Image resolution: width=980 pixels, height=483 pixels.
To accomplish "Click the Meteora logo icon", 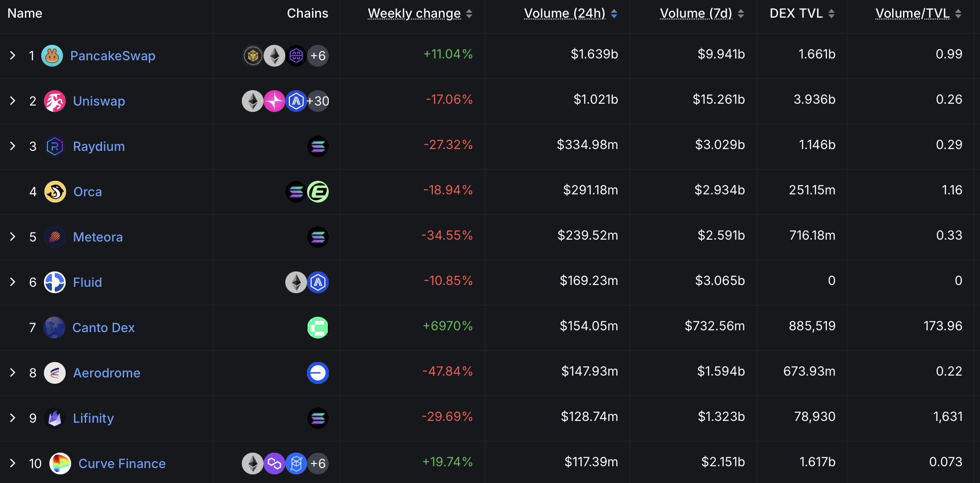I will pos(55,237).
